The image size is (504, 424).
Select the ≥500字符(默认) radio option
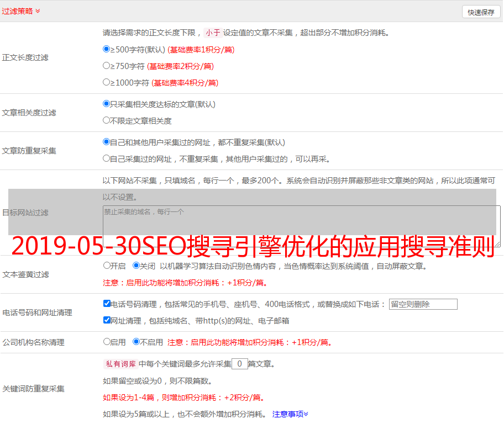107,49
